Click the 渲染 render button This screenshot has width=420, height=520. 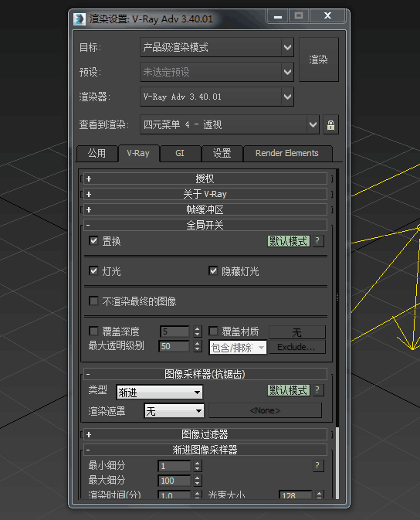point(319,59)
